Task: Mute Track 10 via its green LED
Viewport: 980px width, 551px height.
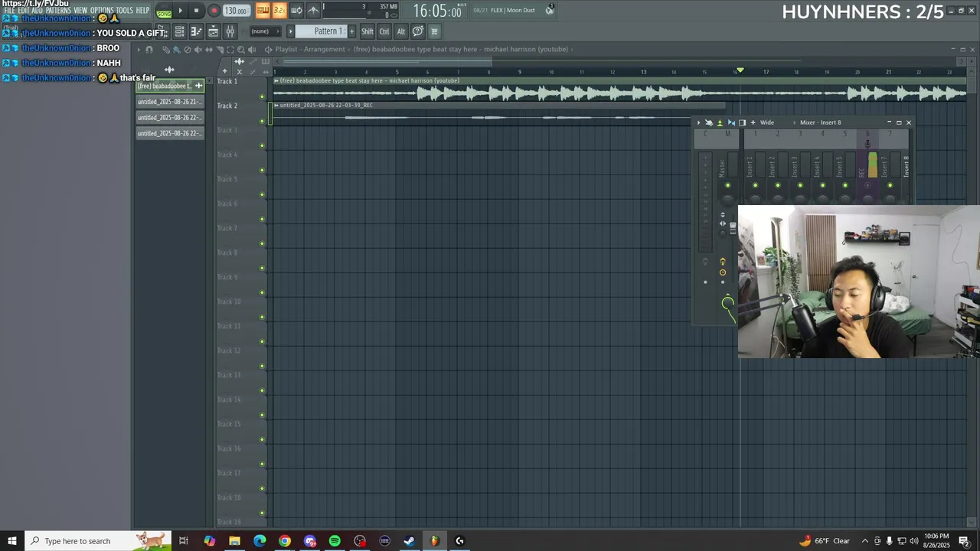Action: 263,317
